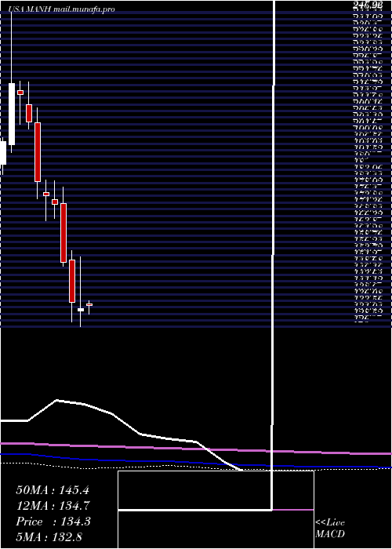This screenshot has width=392, height=549.
Task: Click the '5MA : 132.8' value
Action: point(49,536)
